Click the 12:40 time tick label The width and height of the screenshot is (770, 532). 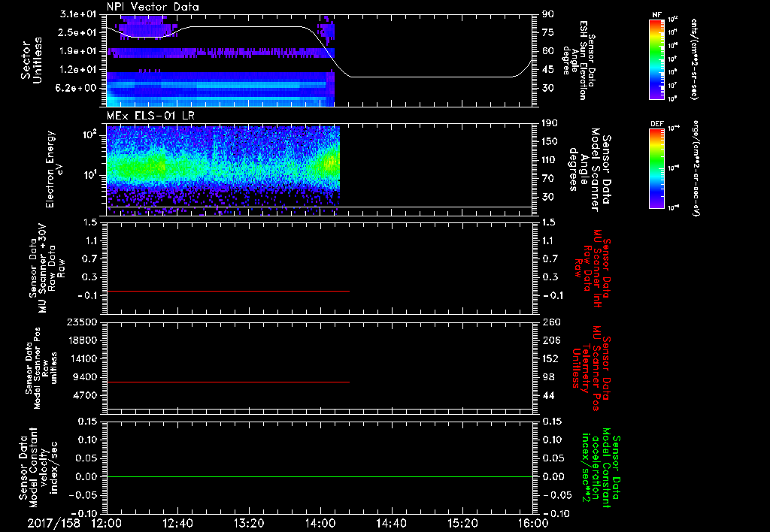pyautogui.click(x=177, y=523)
